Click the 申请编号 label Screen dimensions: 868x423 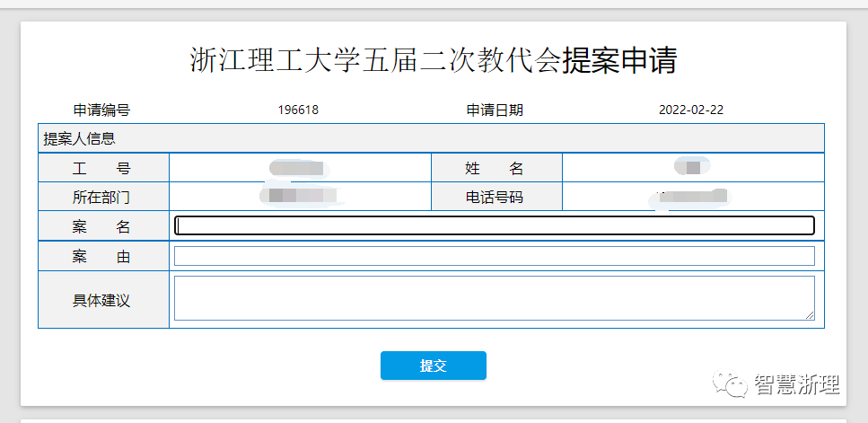click(x=102, y=110)
